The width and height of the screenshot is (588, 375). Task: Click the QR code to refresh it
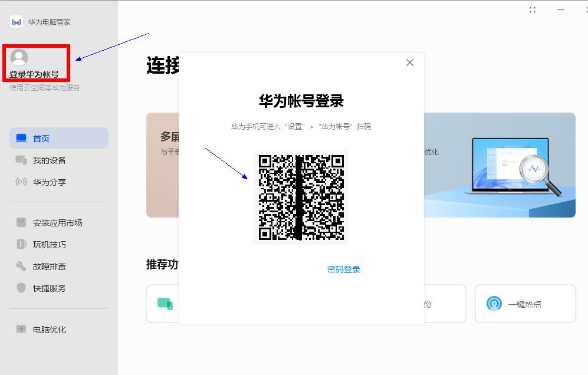point(301,198)
